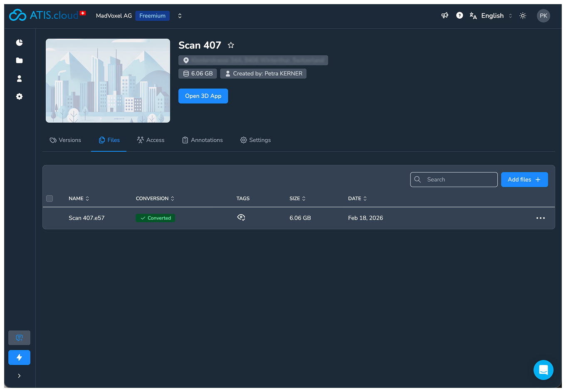
Task: Open the settings gear in left sidebar
Action: click(19, 96)
